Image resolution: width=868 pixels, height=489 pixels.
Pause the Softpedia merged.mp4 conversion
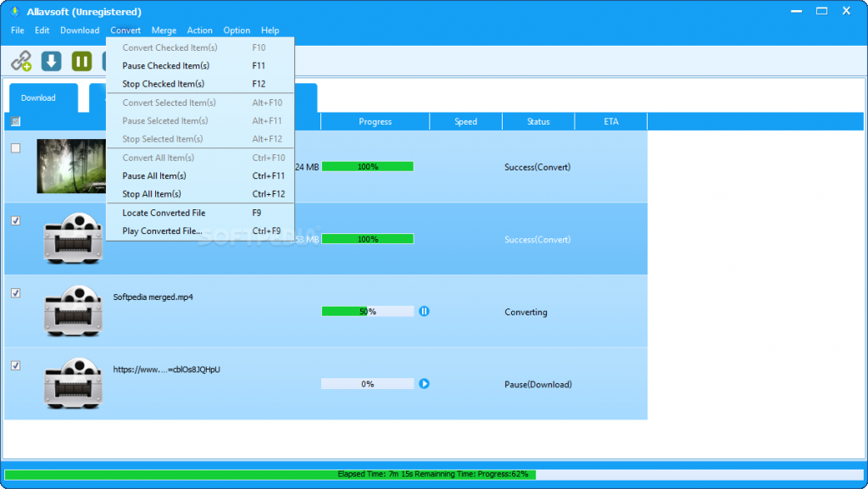pos(424,311)
